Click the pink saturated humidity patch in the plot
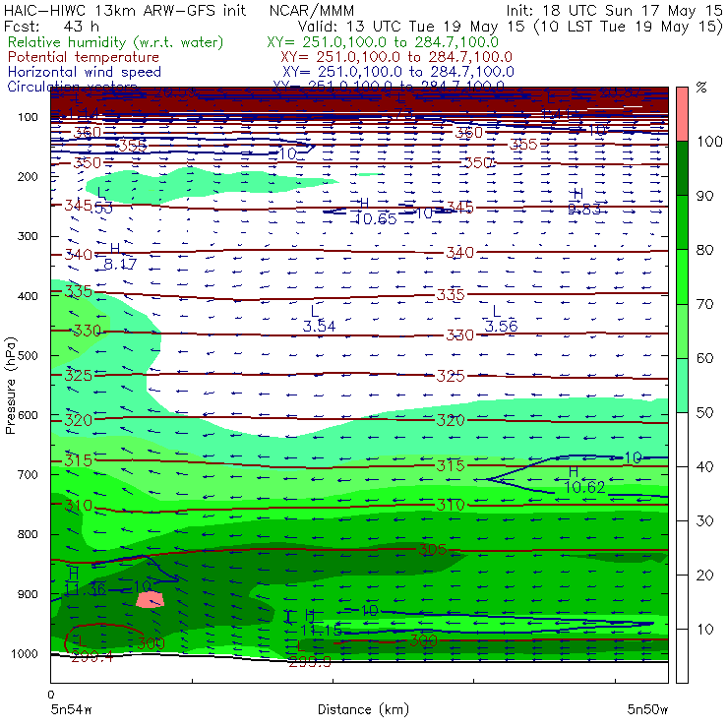Screen dimensions: 728x728 (150, 599)
